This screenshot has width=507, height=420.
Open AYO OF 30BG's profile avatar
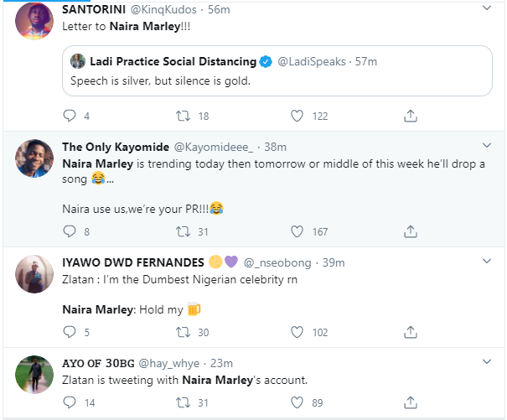(x=34, y=376)
